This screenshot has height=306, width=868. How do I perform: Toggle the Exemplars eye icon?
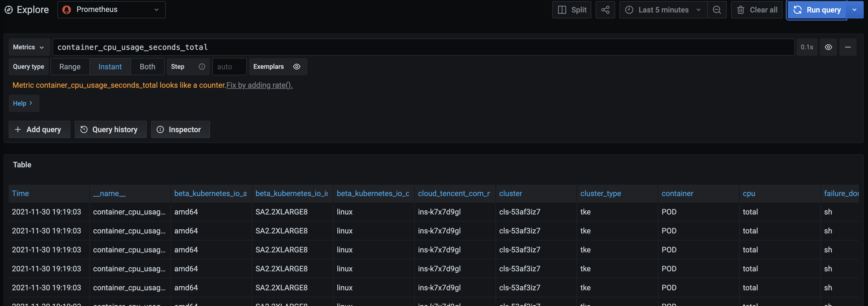(296, 67)
